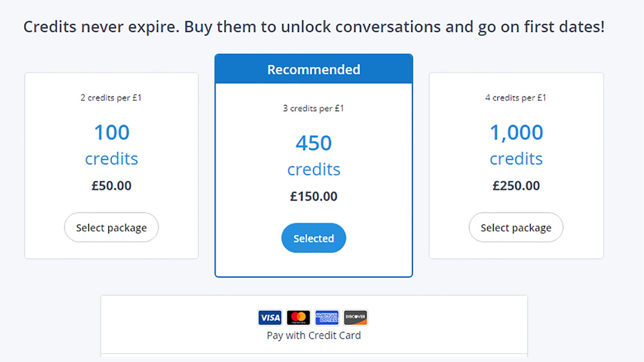Click the credits word under 450
This screenshot has width=644, height=362.
(x=314, y=170)
